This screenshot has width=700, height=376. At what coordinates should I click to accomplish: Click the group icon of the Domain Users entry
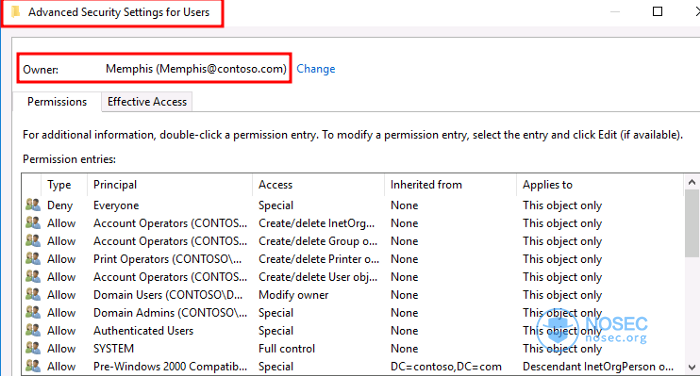coord(33,294)
